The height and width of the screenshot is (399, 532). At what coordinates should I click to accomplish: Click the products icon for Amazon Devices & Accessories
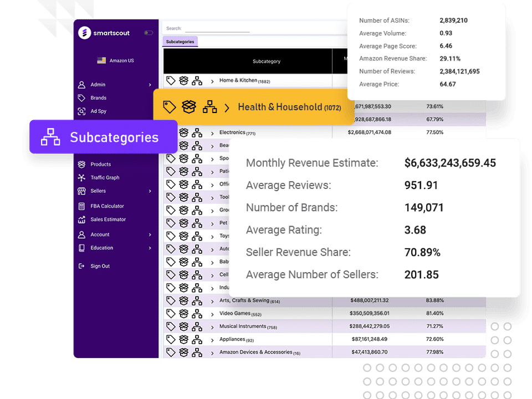coord(183,352)
